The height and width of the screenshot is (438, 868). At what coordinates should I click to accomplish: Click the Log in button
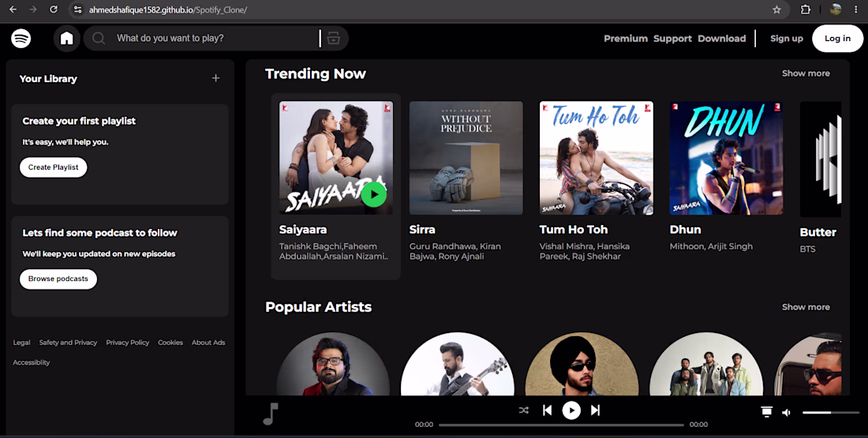[x=837, y=38]
